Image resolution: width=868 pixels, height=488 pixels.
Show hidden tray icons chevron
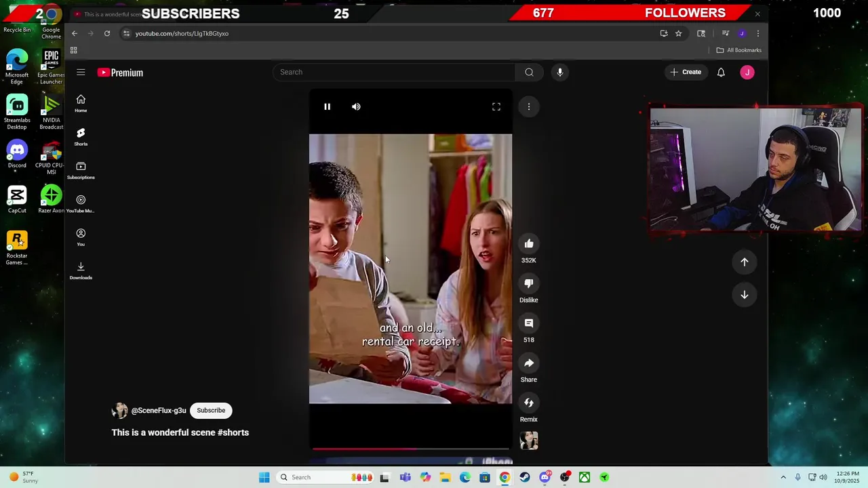783,477
